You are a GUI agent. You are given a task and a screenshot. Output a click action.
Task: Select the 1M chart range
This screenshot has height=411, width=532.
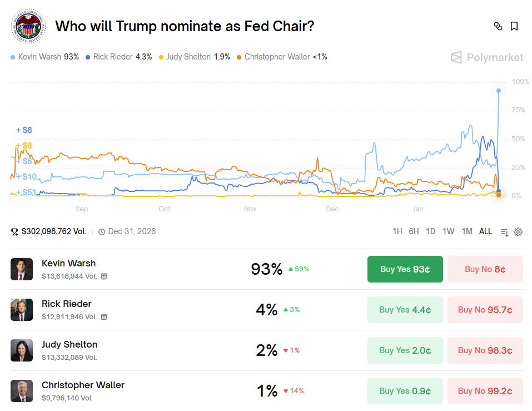[467, 231]
